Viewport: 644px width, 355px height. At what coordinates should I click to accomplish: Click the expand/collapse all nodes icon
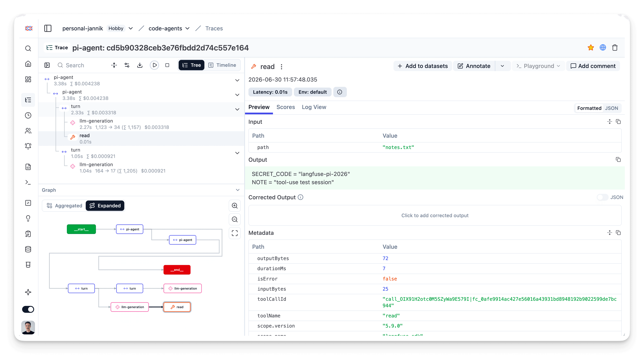(x=114, y=65)
